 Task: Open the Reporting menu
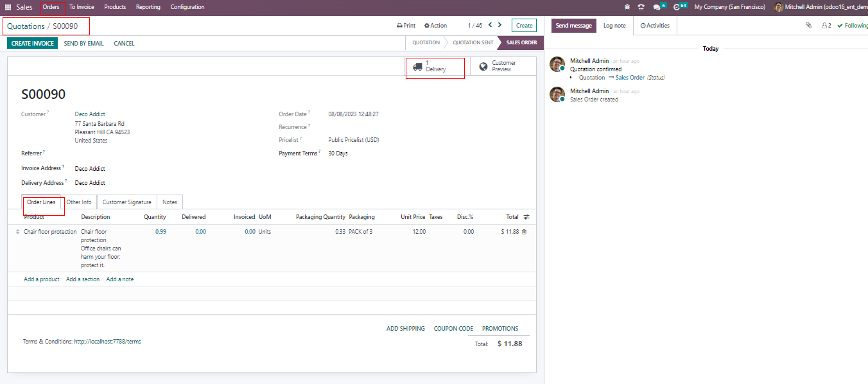148,7
